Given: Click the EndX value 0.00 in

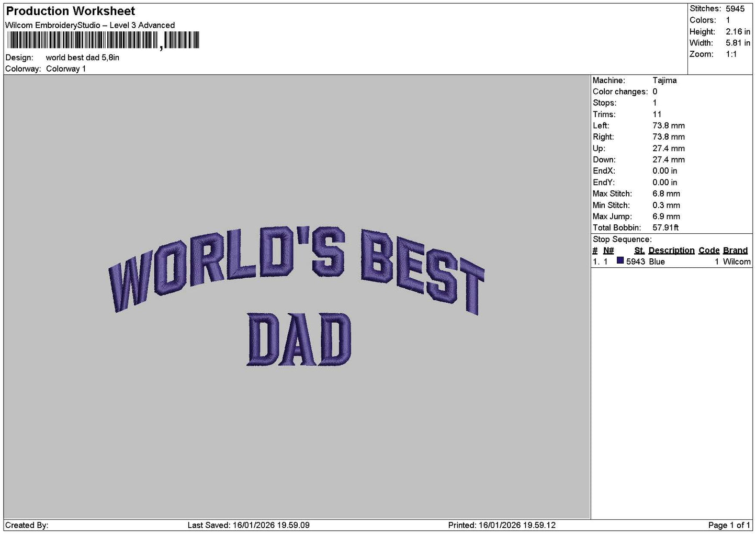Looking at the screenshot, I should tap(665, 171).
